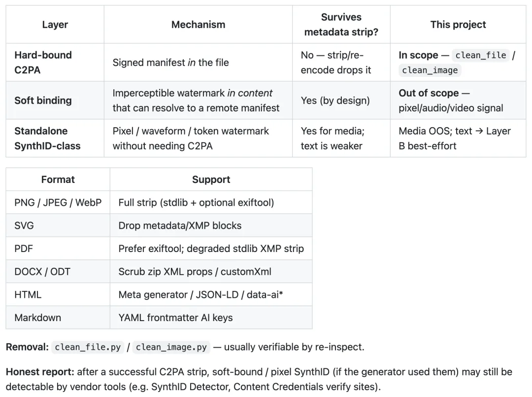
Task: Select the Hard-bound C2PA row label
Action: click(x=43, y=63)
